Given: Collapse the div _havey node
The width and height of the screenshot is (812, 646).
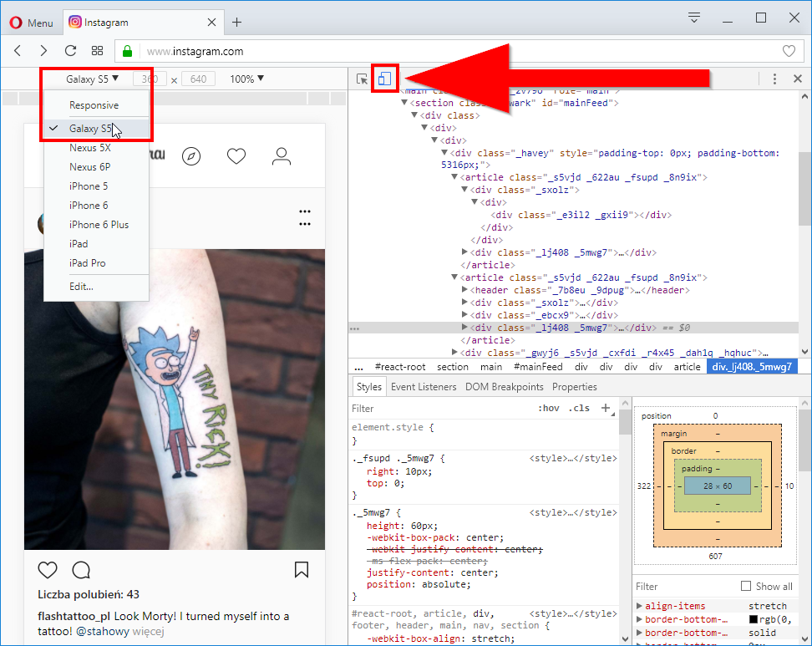Looking at the screenshot, I should [444, 152].
